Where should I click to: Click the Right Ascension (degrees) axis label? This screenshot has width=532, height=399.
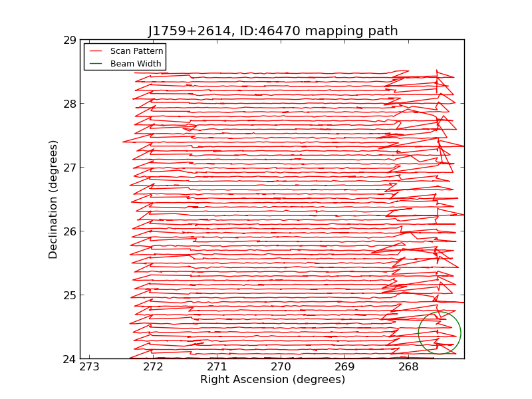[273, 379]
